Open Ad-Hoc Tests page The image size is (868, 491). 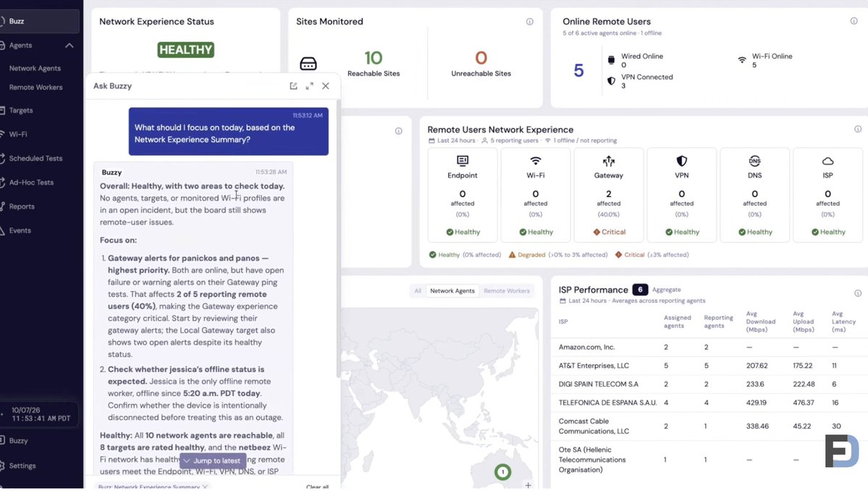click(31, 182)
